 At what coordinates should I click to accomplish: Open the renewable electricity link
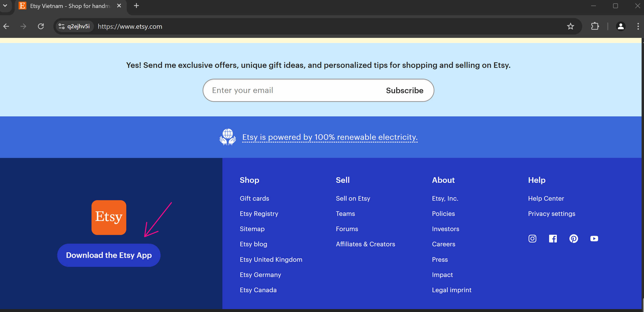click(x=330, y=137)
